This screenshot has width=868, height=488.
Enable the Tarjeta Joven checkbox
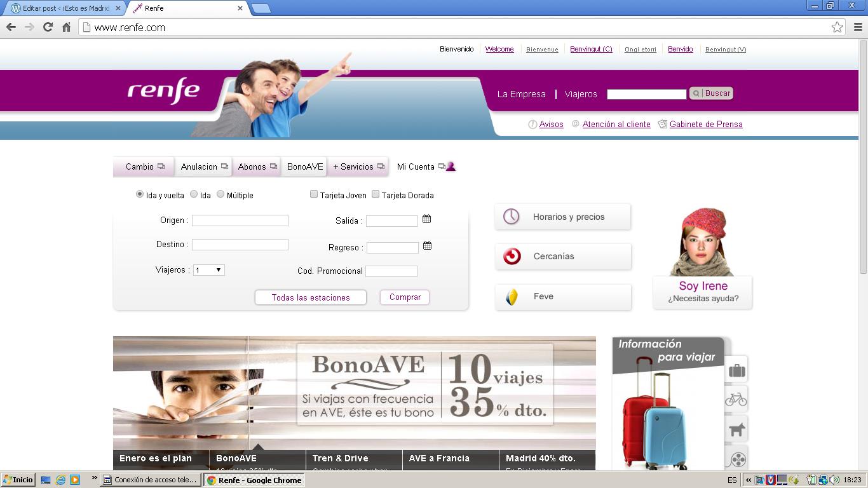[x=314, y=194]
